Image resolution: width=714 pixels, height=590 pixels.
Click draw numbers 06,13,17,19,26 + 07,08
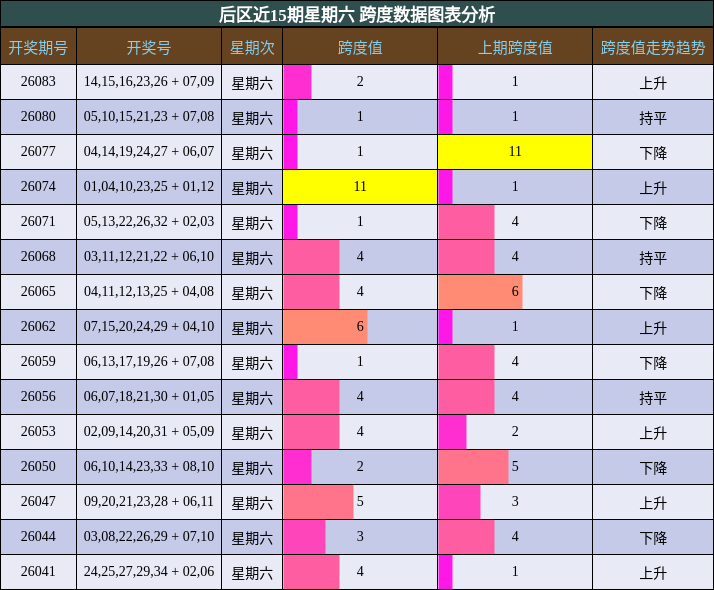(x=149, y=361)
